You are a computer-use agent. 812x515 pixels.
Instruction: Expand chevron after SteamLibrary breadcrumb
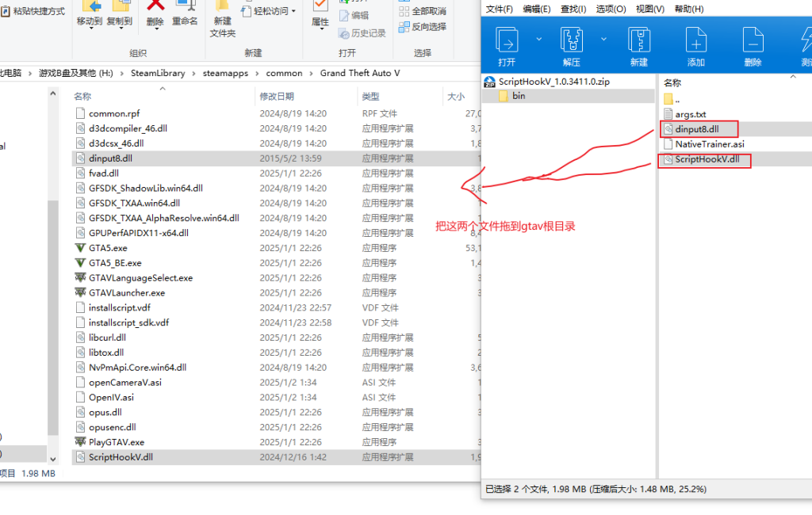[x=193, y=74]
